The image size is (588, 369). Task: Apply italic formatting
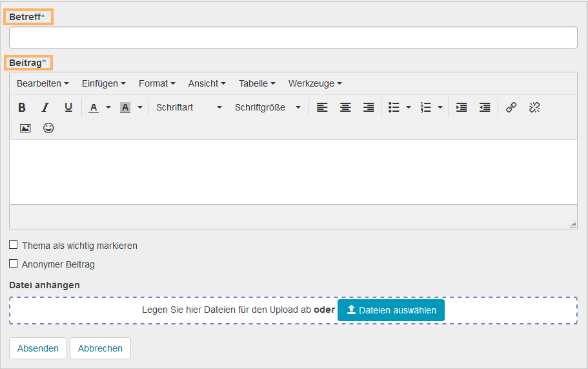[45, 107]
